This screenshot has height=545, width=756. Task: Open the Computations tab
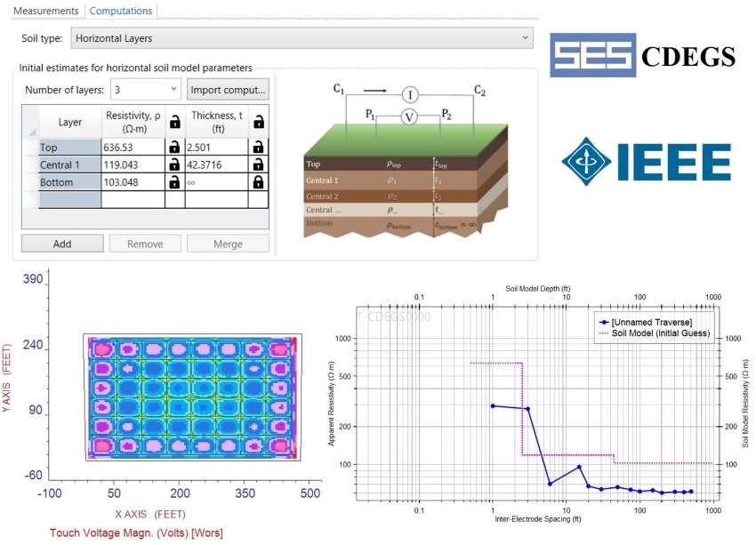point(121,11)
